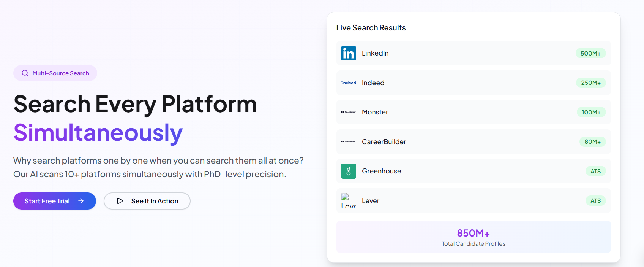The image size is (644, 267).
Task: Select the Monster result name
Action: pyautogui.click(x=375, y=112)
